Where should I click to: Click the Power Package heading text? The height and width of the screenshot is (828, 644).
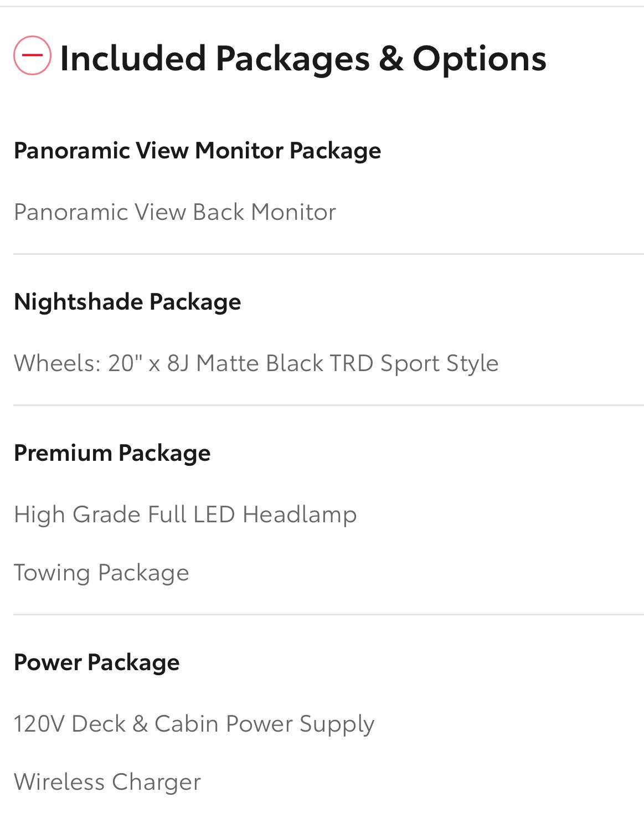pos(96,661)
